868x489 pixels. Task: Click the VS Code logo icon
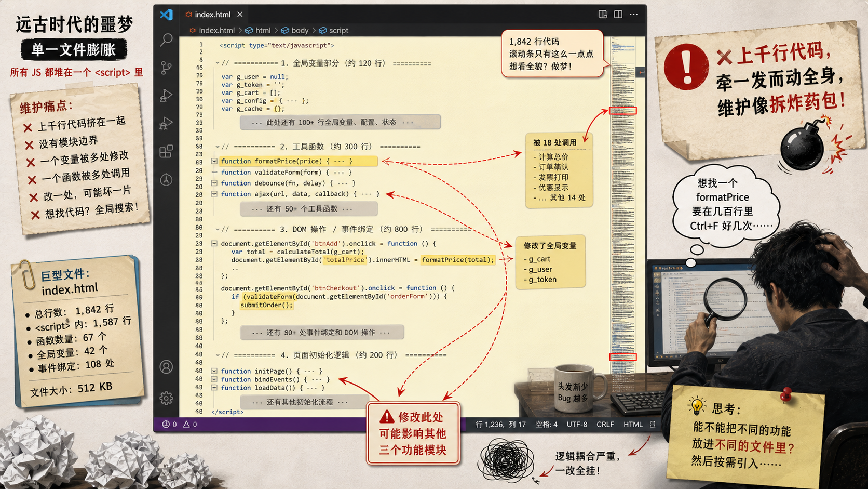(x=166, y=15)
